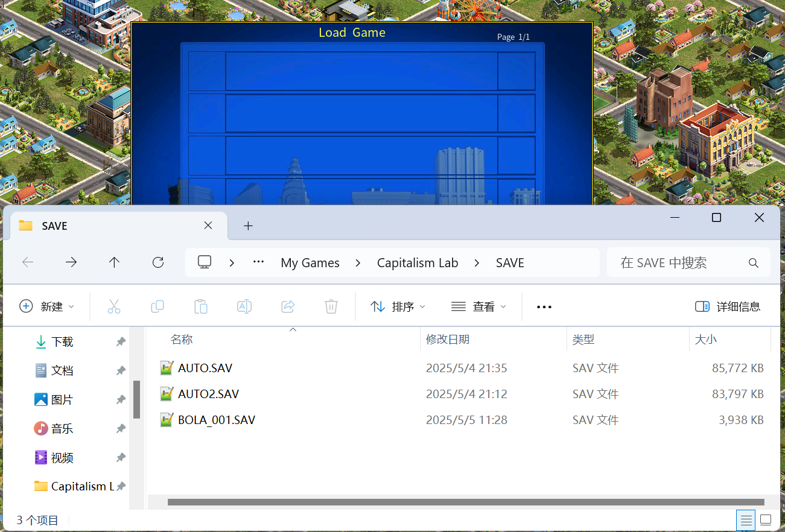785x532 pixels.
Task: Expand chevron after My Games breadcrumb
Action: 358,263
